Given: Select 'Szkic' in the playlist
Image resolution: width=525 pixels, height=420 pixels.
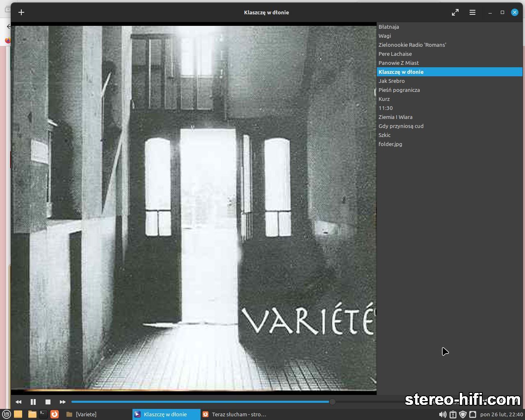Looking at the screenshot, I should (450, 135).
